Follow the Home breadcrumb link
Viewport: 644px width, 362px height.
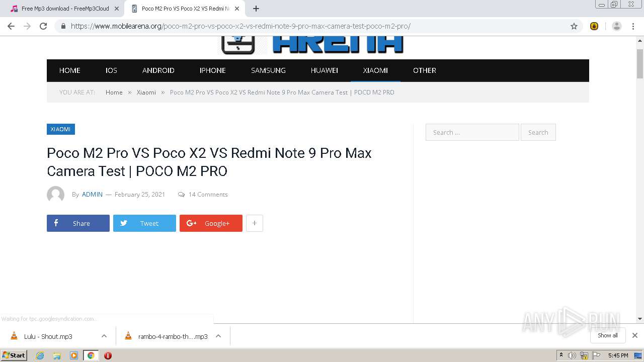114,93
